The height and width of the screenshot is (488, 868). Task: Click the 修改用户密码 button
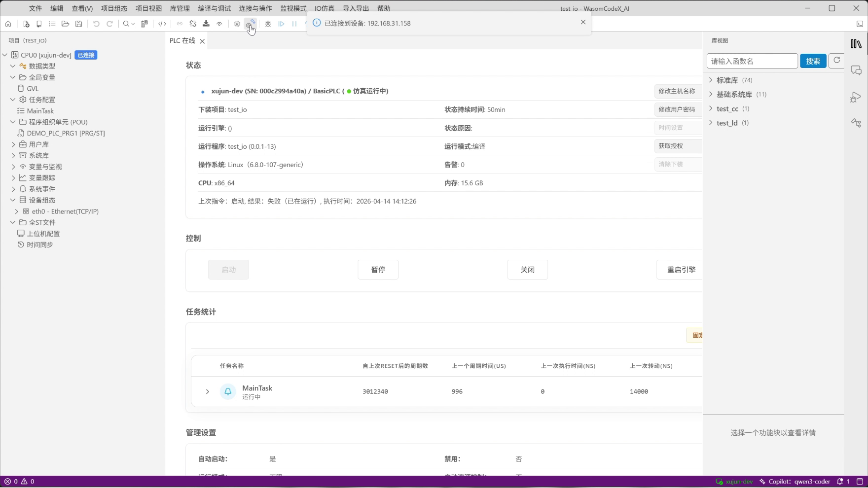coord(678,109)
